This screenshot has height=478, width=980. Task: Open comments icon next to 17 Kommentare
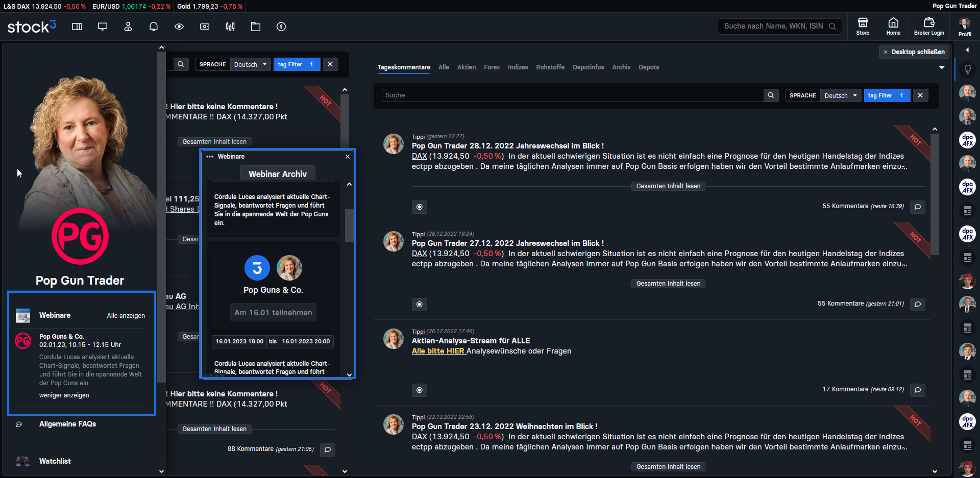point(918,390)
